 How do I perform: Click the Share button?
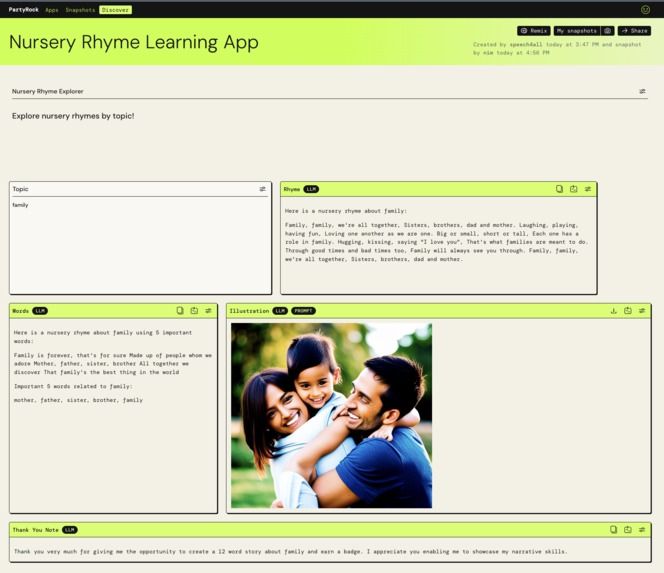point(634,30)
